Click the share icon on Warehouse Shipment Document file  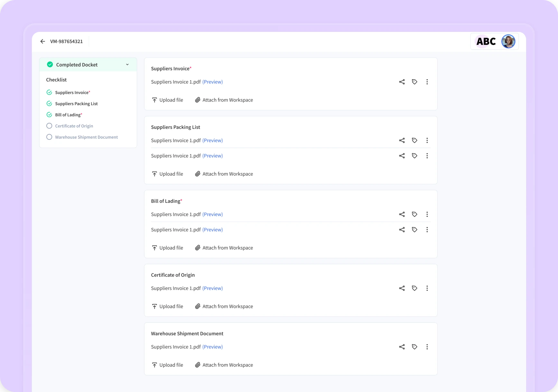click(x=402, y=347)
